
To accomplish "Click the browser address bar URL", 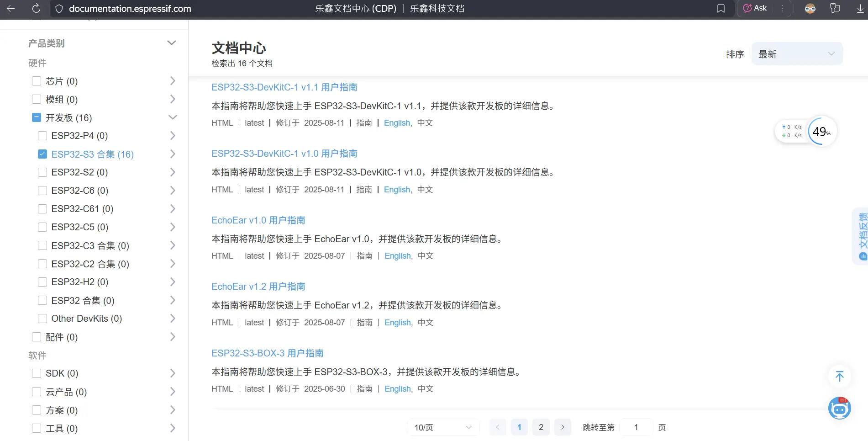I will (130, 9).
